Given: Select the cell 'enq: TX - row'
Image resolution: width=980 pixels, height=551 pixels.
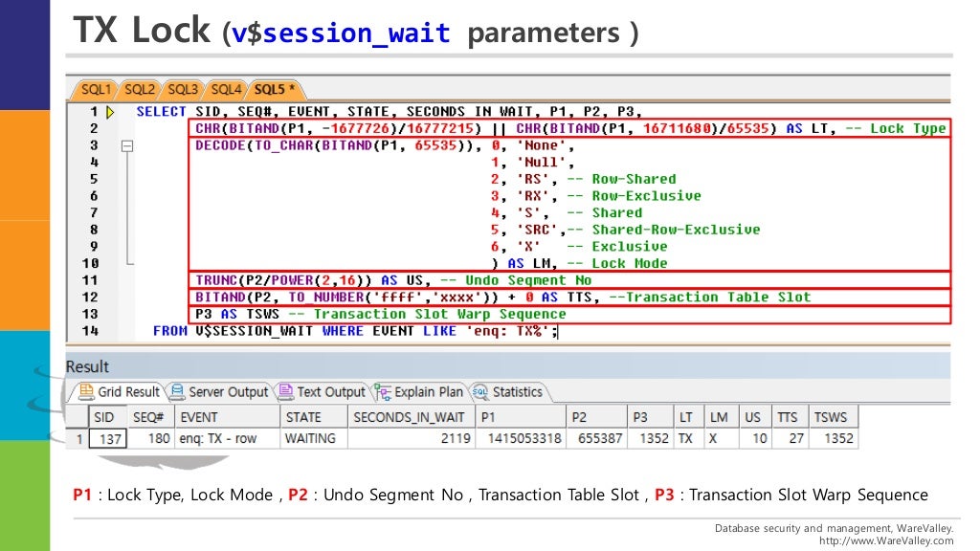Looking at the screenshot, I should [227, 438].
